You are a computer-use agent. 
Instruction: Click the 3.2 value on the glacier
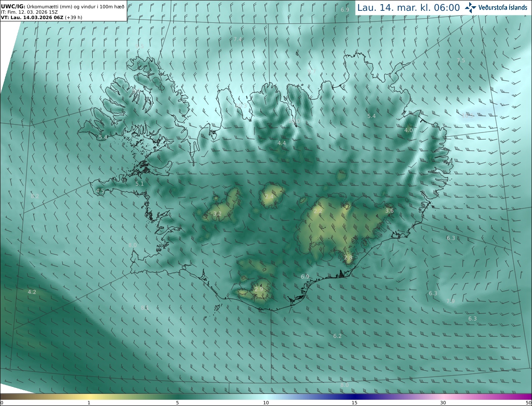pos(217,213)
